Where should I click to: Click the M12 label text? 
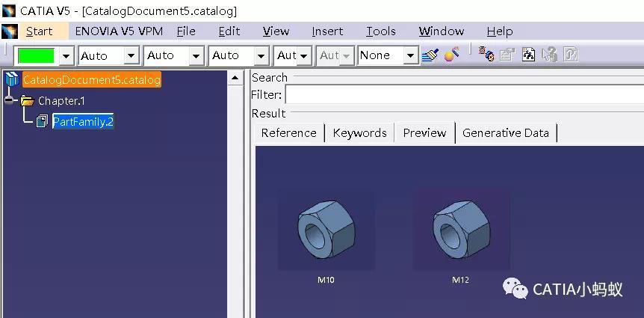coord(461,280)
